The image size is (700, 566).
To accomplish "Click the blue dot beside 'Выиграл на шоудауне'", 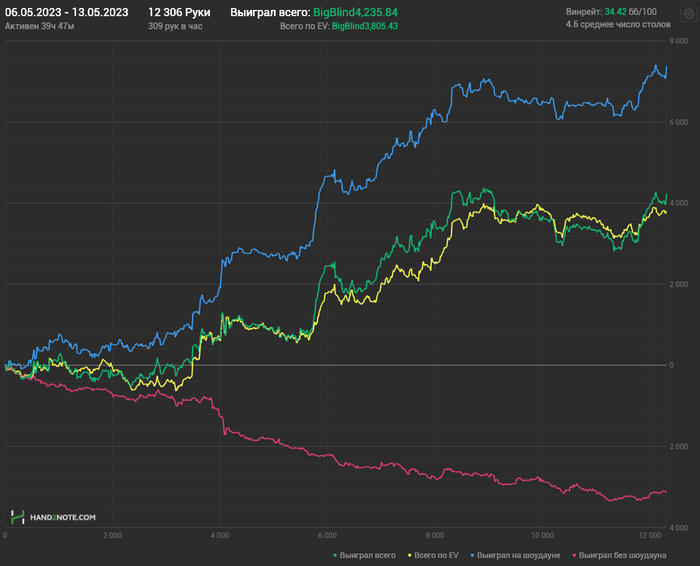I will pos(472,555).
